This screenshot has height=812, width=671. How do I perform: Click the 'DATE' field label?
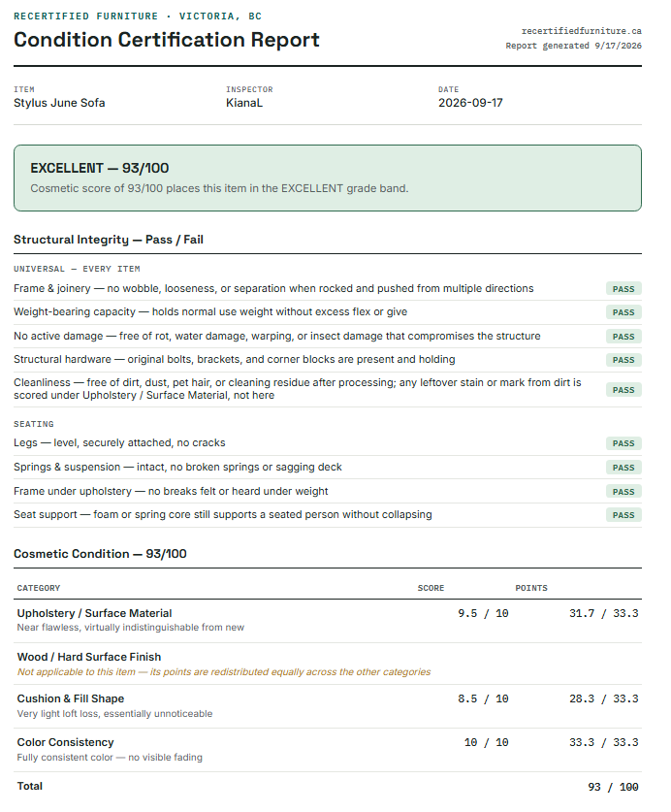(448, 89)
